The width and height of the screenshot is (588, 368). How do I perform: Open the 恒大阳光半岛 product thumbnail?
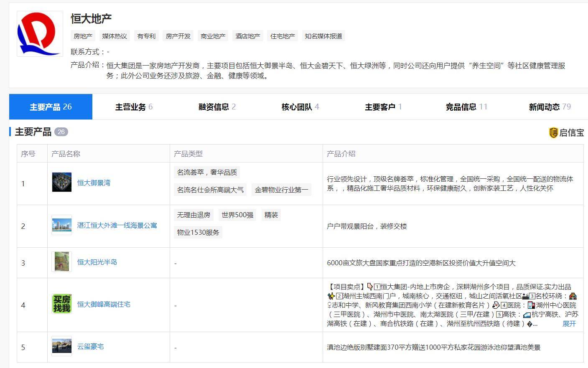pyautogui.click(x=62, y=262)
